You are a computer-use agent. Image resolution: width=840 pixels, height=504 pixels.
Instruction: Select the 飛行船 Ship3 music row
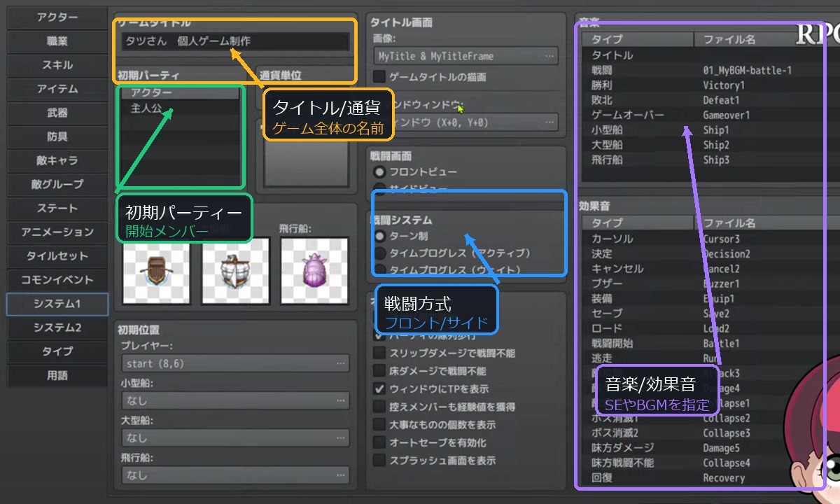710,160
